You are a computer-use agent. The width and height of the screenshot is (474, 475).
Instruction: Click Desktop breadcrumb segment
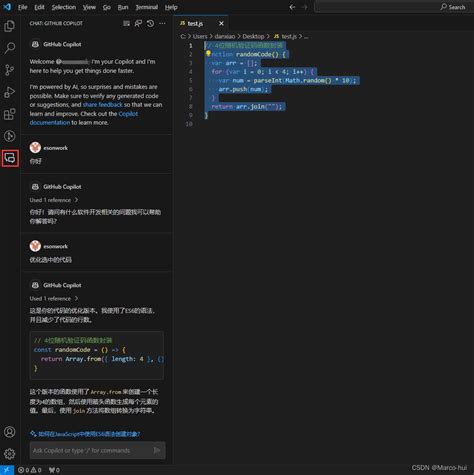[x=253, y=36]
